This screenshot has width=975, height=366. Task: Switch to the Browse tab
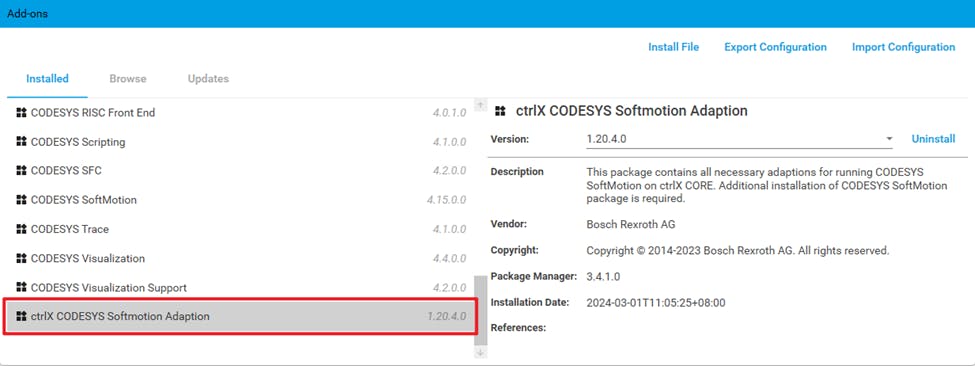[128, 79]
